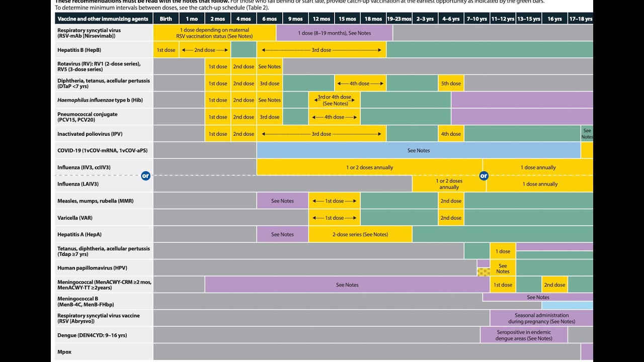
Task: Select the 'Hepatitis A (HepA)' row label
Action: tap(103, 234)
